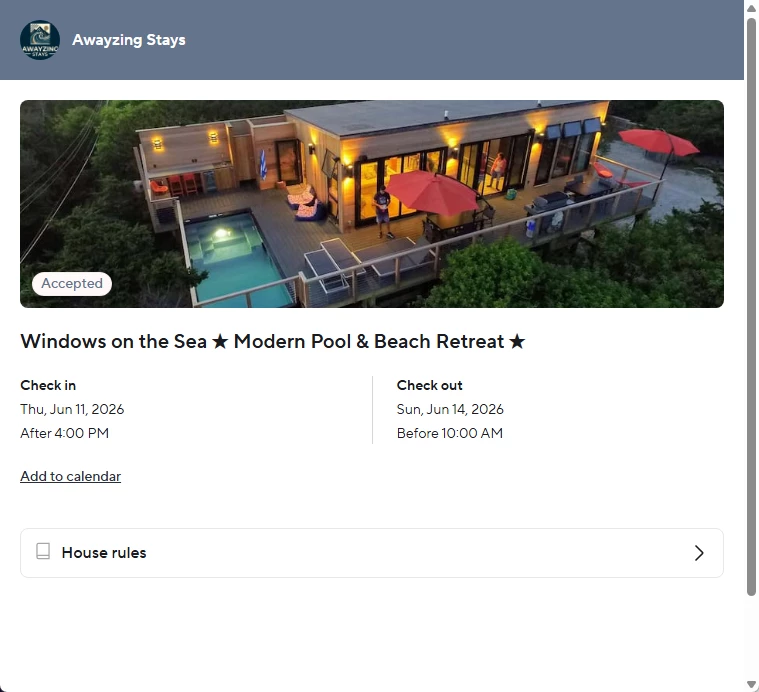The image size is (759, 692).
Task: Click the After 4:00 PM check-in time
Action: click(x=64, y=433)
